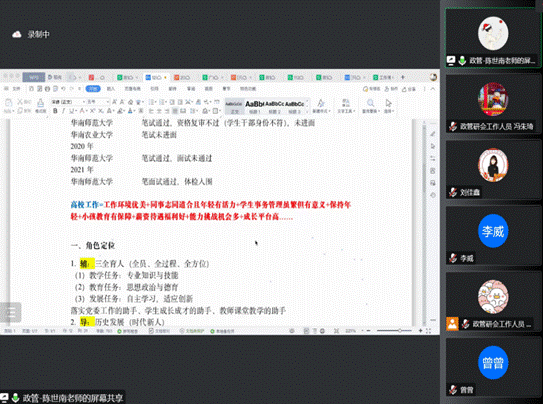Image resolution: width=543 pixels, height=404 pixels.
Task: Click the 录制中 recording indicator
Action: click(31, 34)
